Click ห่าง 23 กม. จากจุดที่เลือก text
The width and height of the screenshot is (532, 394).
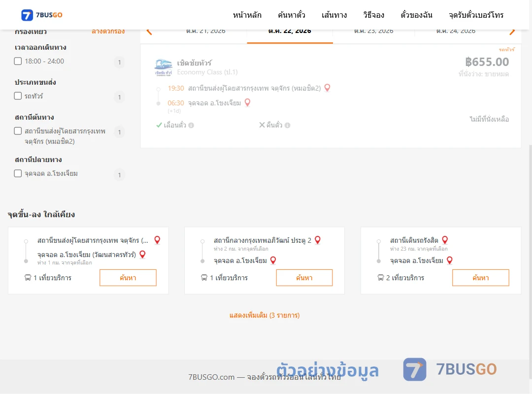coord(419,249)
